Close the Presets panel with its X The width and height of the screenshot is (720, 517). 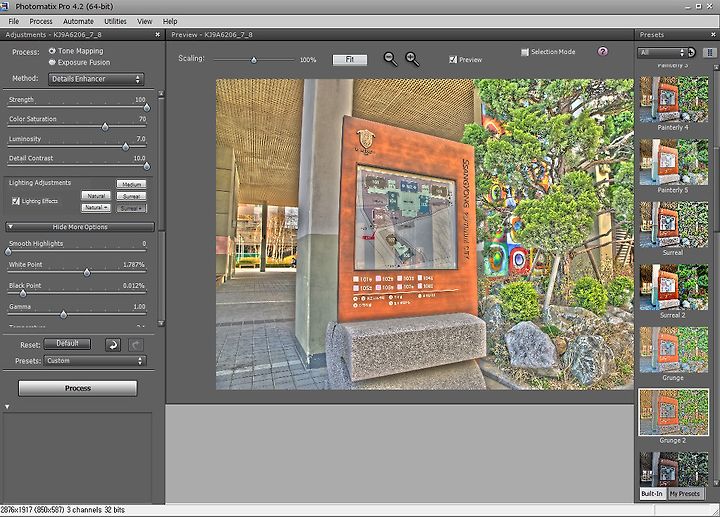point(713,34)
